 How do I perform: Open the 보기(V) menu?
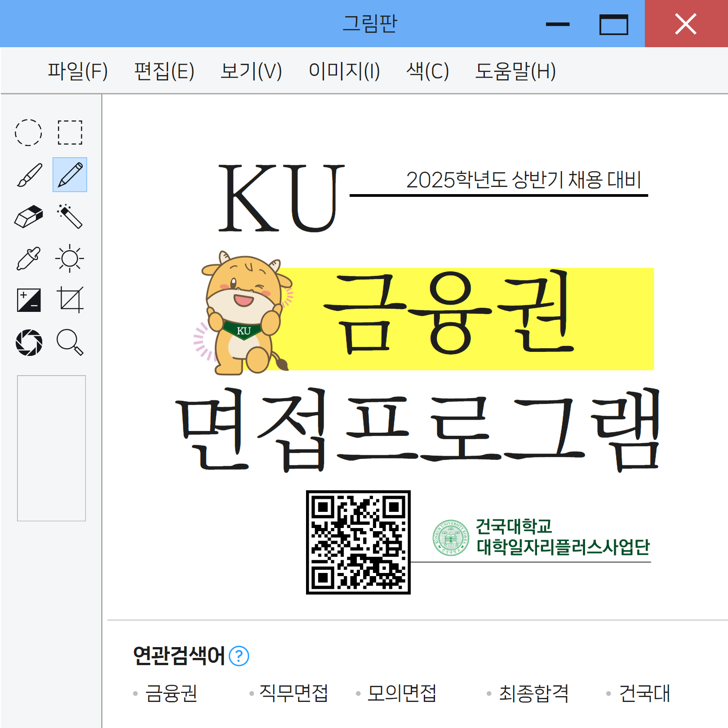pos(251,71)
